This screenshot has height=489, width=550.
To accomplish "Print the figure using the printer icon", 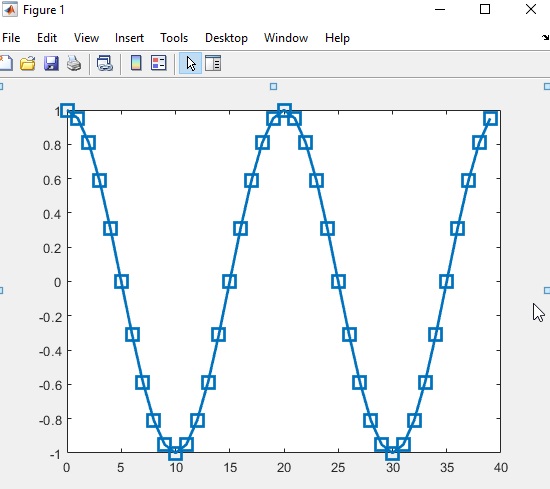I will click(74, 63).
